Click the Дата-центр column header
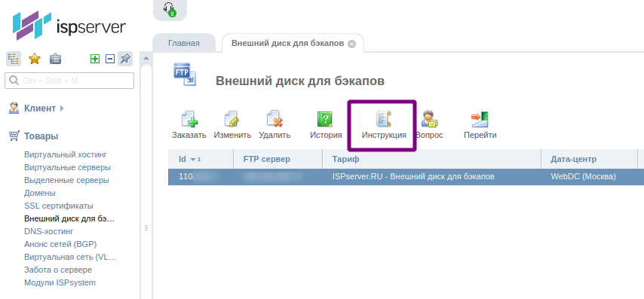This screenshot has height=299, width=644. coord(590,159)
